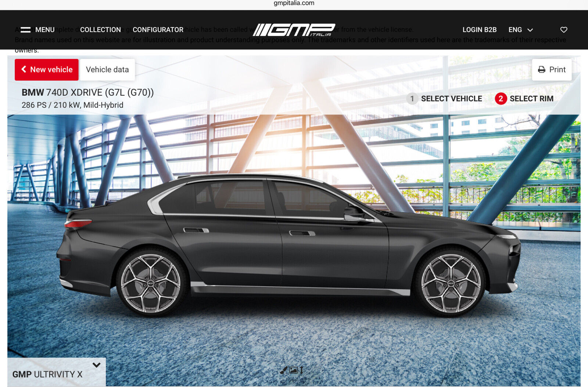Click the rear wheel rim preview
This screenshot has height=387, width=588.
pos(151,283)
